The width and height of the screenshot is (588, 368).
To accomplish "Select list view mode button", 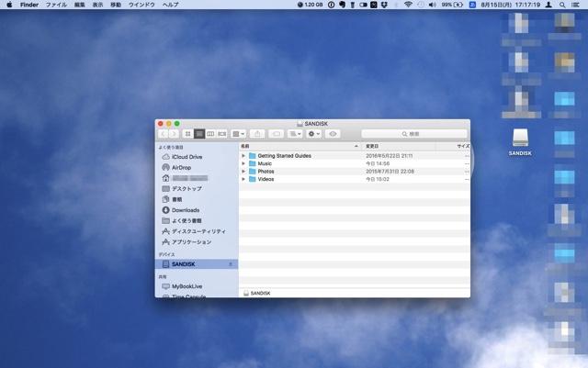I will (x=198, y=134).
